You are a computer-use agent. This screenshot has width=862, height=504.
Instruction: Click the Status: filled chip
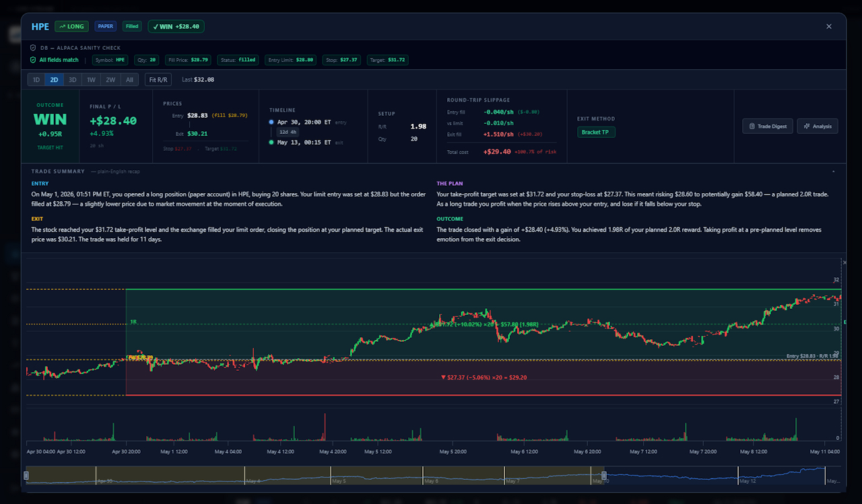238,60
